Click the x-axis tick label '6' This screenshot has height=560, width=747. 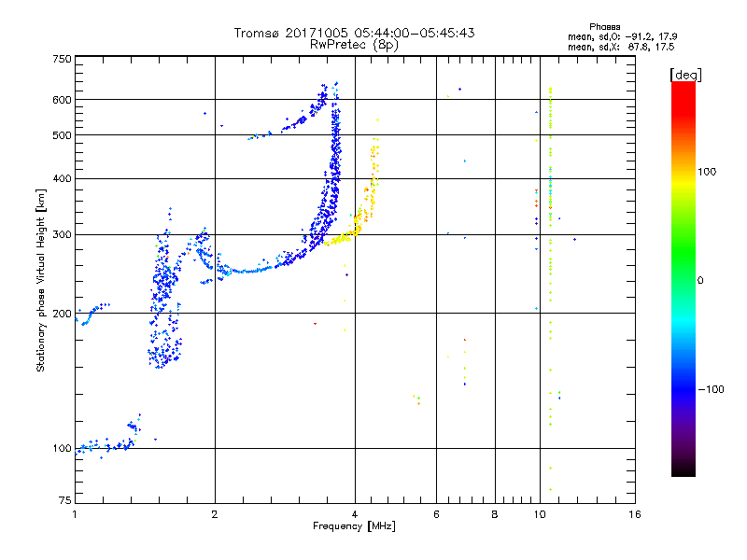(436, 514)
